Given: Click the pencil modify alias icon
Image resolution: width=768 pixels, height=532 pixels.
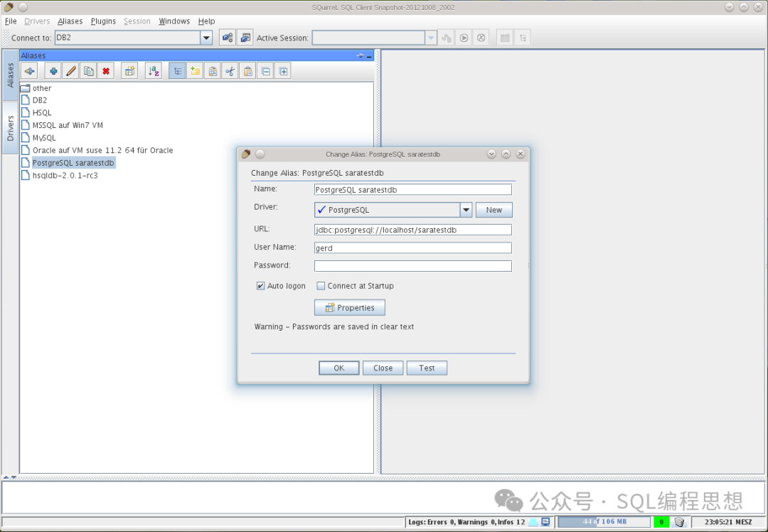Looking at the screenshot, I should click(x=71, y=71).
